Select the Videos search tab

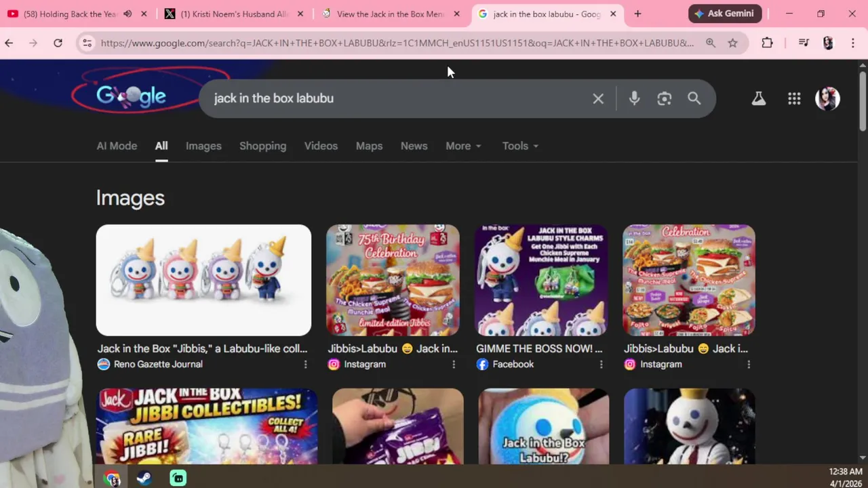point(321,146)
